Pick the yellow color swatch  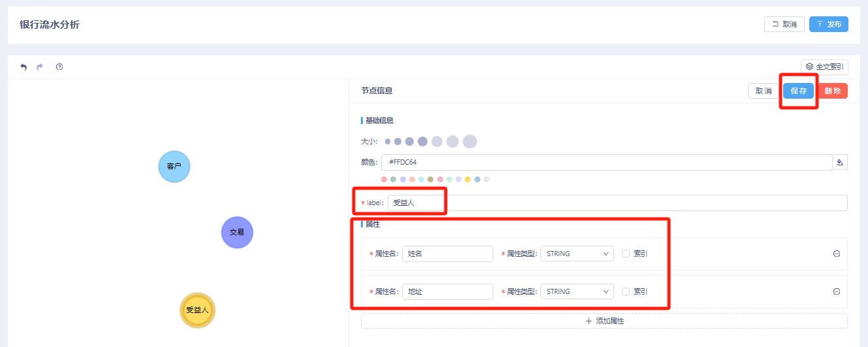pyautogui.click(x=468, y=179)
